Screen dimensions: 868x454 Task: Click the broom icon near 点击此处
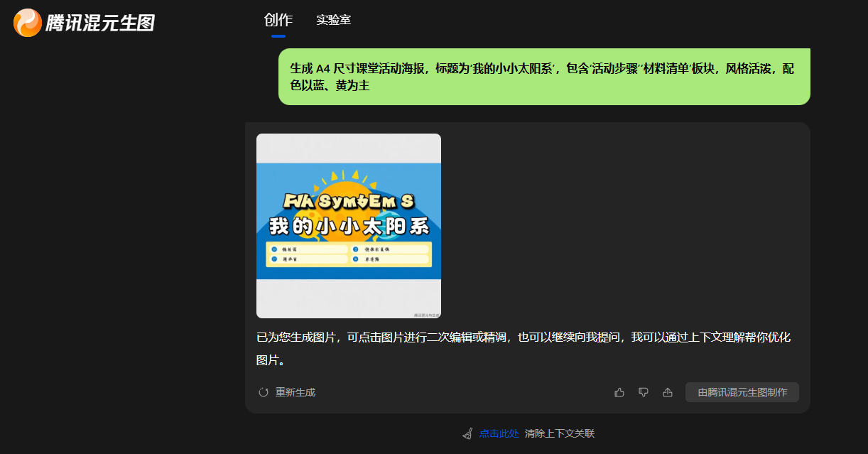(467, 433)
